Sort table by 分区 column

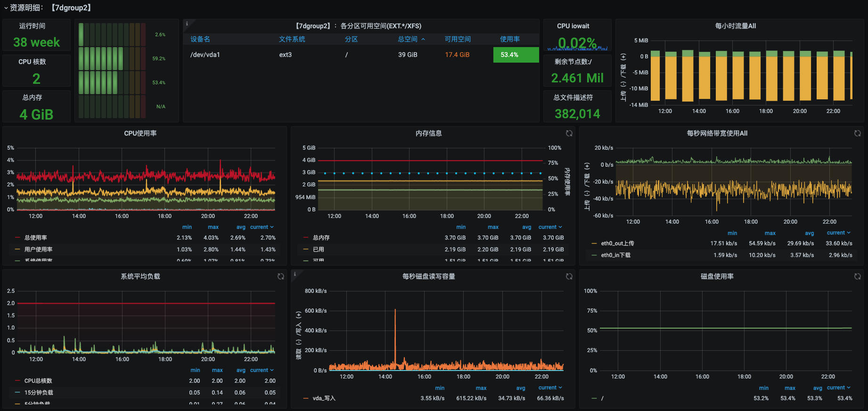tap(351, 39)
